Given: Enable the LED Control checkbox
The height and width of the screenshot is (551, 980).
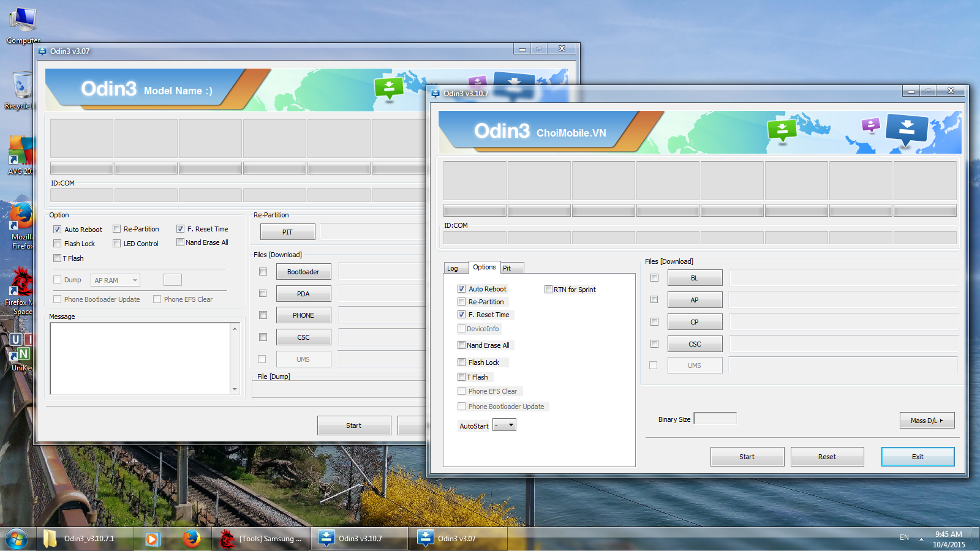Looking at the screenshot, I should 116,244.
